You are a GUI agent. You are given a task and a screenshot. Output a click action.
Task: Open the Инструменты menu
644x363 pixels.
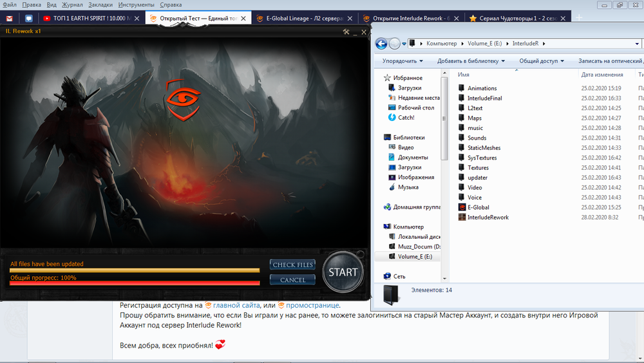pos(136,5)
